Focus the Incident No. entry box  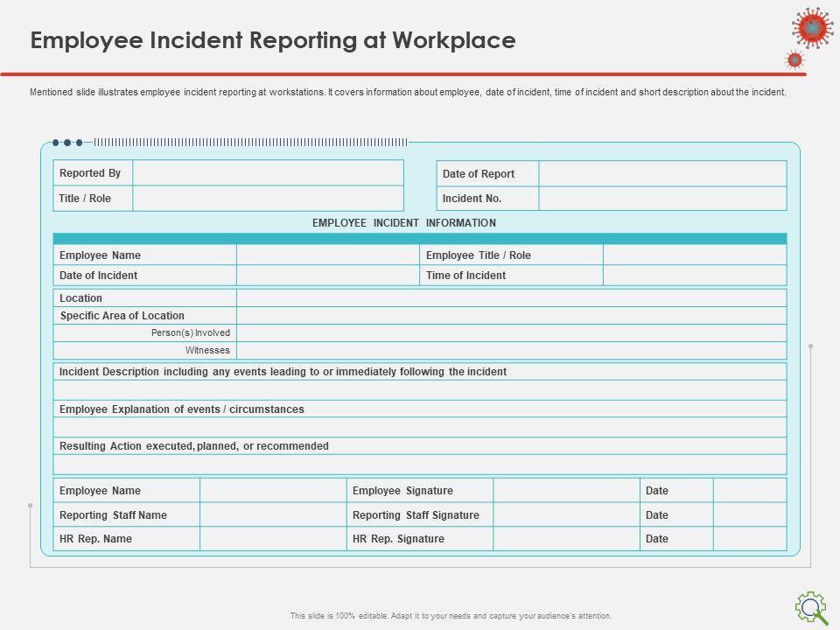point(662,199)
